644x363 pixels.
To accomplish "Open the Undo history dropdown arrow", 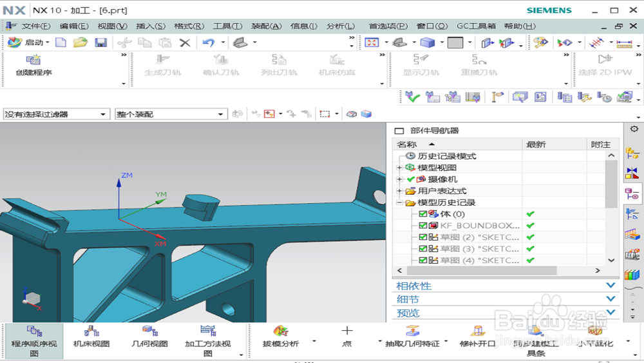I will point(223,43).
